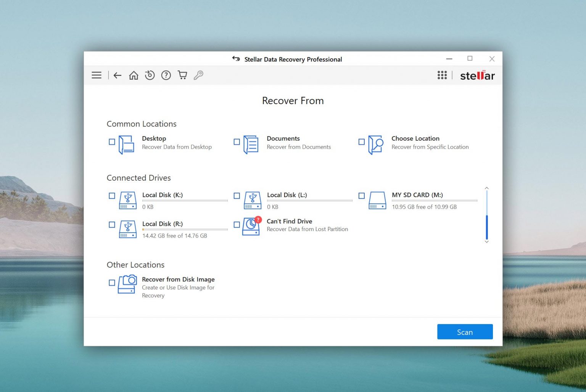Go to the Home screen icon
Screen dimensions: 586x392
click(x=134, y=75)
